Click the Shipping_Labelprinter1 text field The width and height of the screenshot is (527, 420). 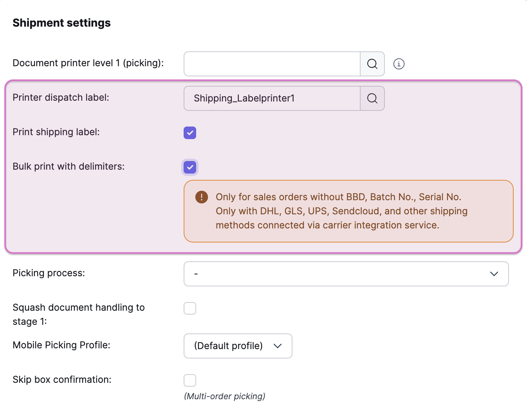272,98
